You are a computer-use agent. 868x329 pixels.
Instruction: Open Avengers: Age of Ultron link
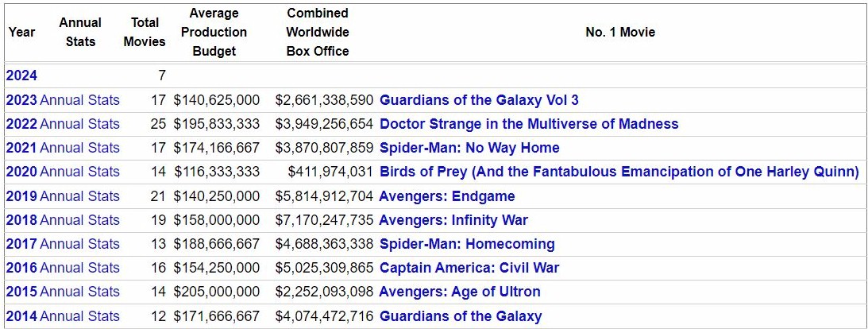click(460, 292)
